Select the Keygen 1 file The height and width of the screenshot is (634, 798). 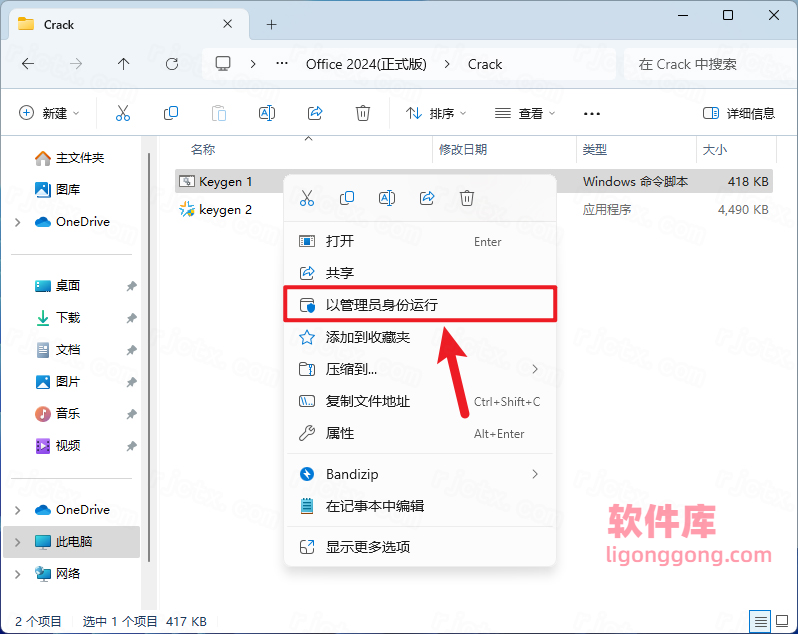225,182
